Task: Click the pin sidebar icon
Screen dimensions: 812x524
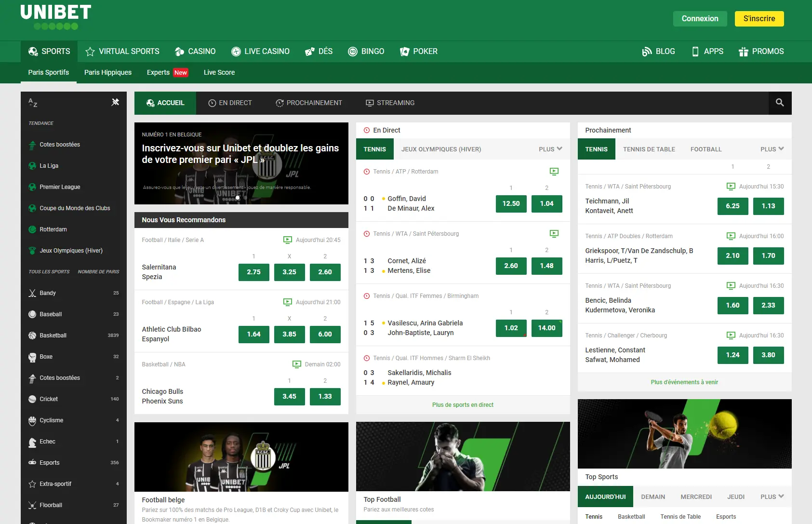Action: [115, 102]
